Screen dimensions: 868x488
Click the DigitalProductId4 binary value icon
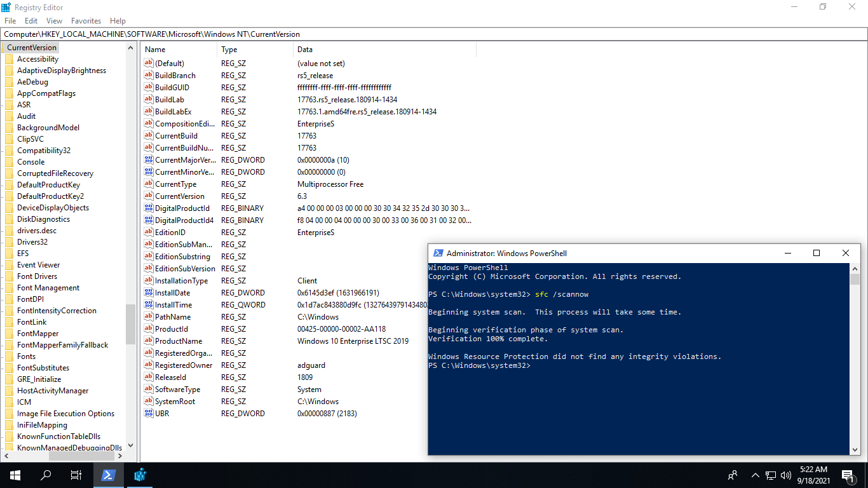(x=149, y=220)
